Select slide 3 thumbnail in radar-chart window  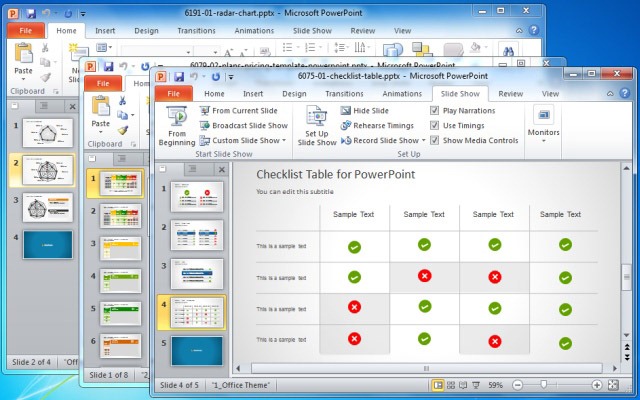48,207
